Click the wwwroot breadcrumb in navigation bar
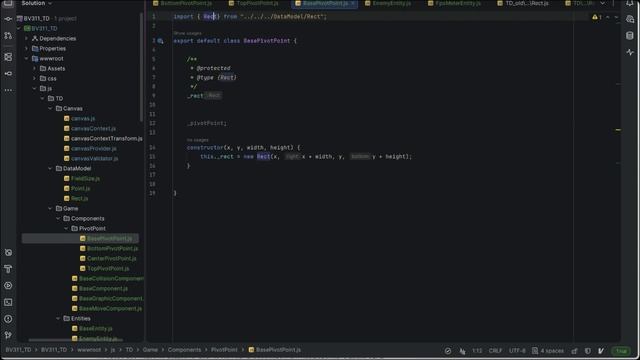The image size is (640, 360). [x=89, y=350]
